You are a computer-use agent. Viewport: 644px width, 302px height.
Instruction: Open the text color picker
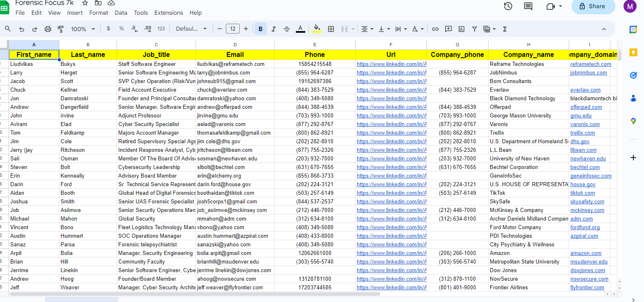coord(300,29)
